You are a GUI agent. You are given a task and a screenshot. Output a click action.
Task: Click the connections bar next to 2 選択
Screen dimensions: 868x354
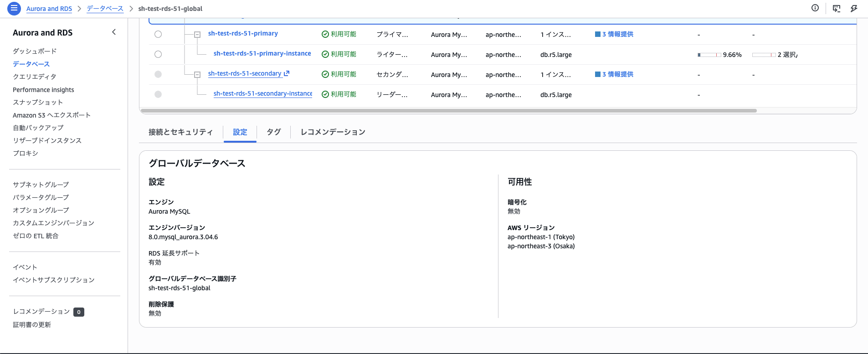[764, 55]
